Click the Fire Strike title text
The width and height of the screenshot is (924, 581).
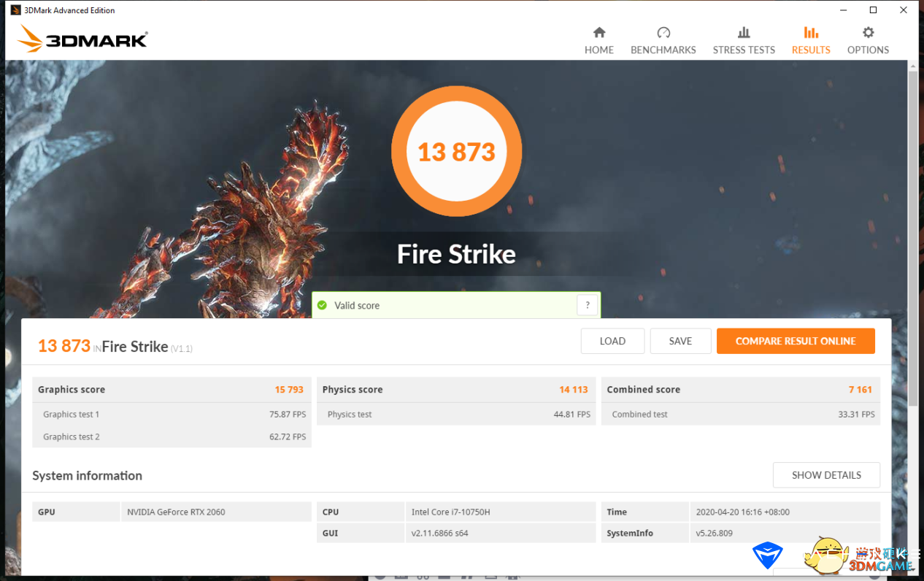click(456, 254)
